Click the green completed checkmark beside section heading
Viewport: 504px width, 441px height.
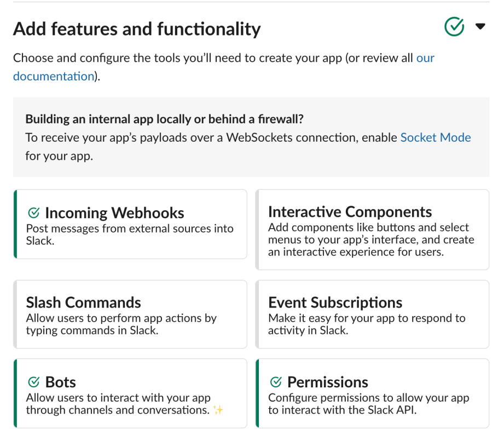[454, 26]
